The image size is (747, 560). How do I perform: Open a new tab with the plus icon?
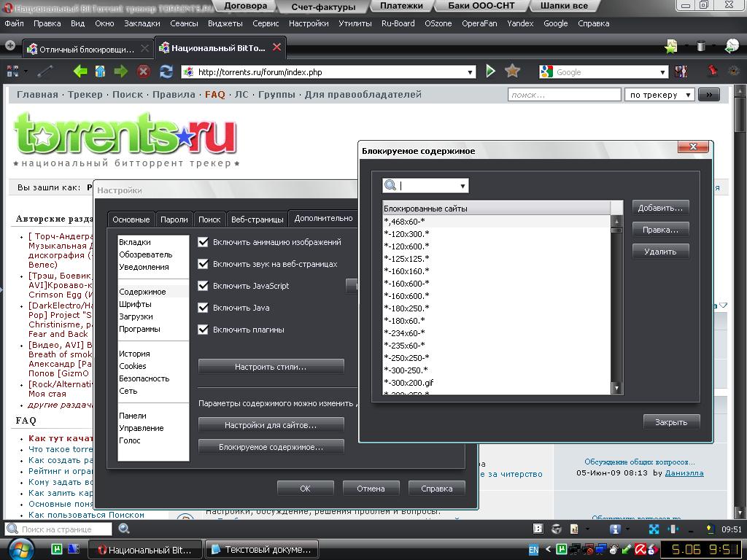point(10,46)
